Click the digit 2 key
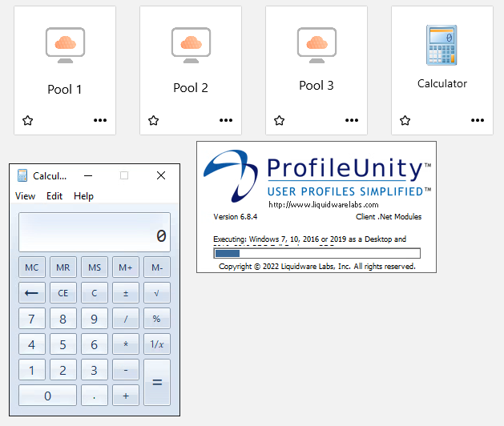 pyautogui.click(x=63, y=370)
